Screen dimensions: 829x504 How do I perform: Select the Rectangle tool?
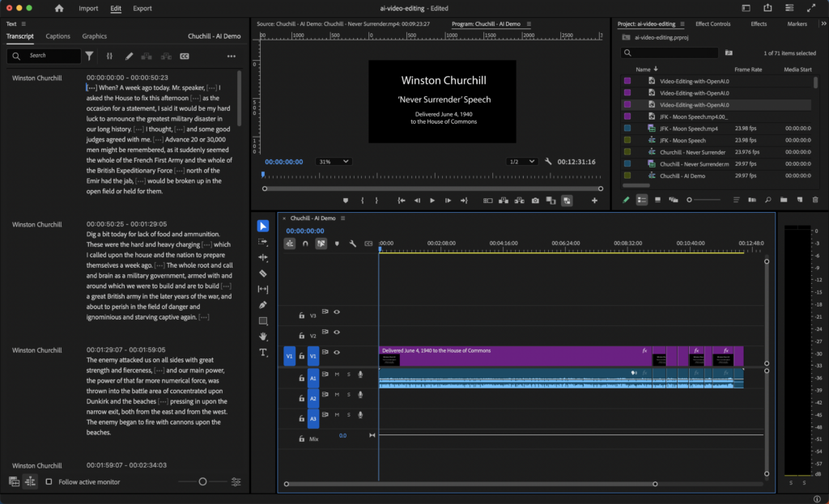pyautogui.click(x=263, y=320)
